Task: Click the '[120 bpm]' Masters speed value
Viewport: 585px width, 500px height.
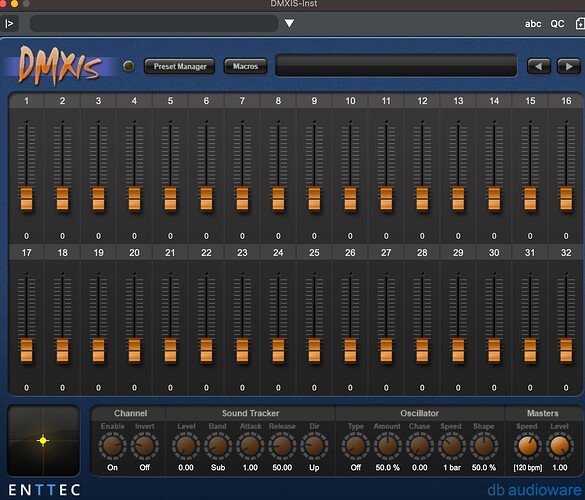Action: click(528, 468)
